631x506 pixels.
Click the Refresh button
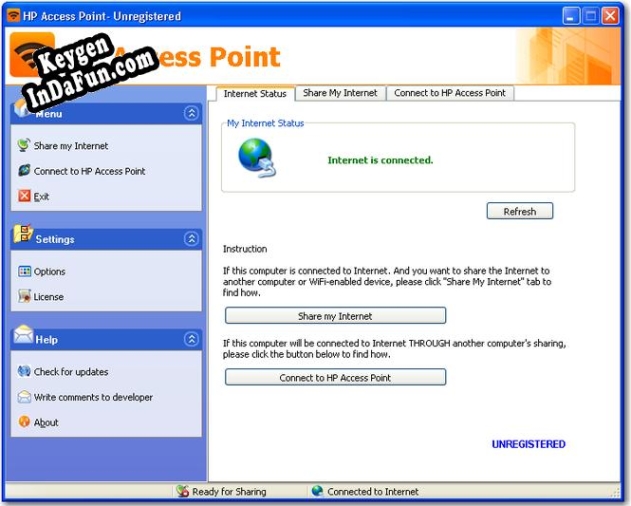pos(520,211)
